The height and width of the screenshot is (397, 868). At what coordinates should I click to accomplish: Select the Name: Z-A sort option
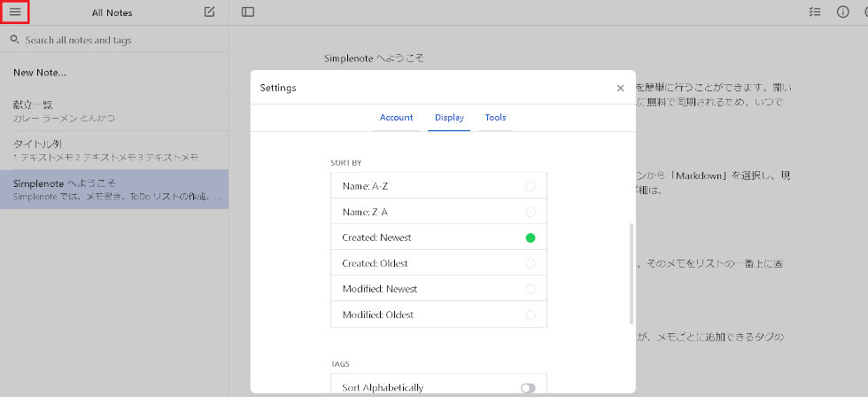530,212
